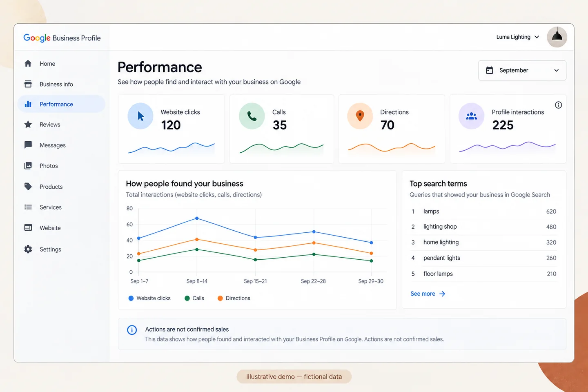
Task: Click the See more link
Action: coord(423,294)
